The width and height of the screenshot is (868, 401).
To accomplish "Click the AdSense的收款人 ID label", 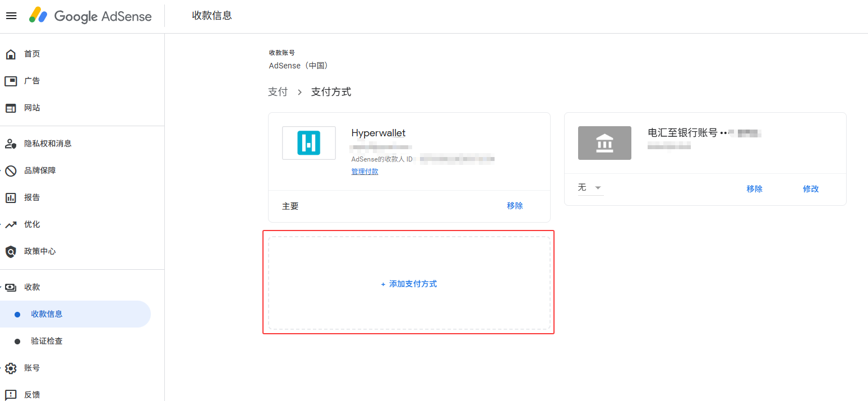I will pyautogui.click(x=382, y=159).
